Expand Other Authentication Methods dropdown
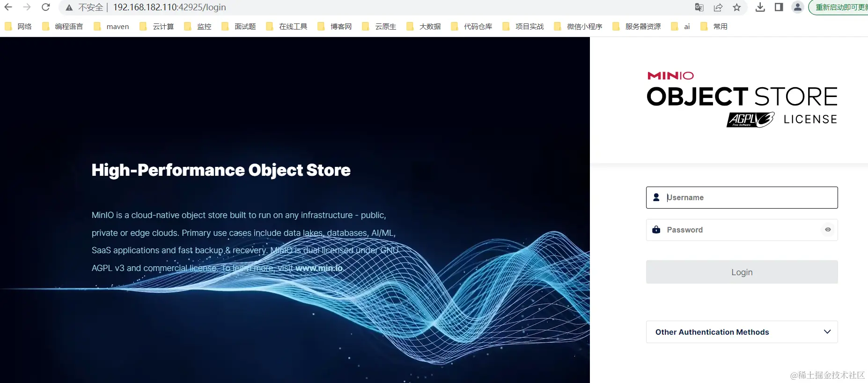This screenshot has height=383, width=868. 742,332
